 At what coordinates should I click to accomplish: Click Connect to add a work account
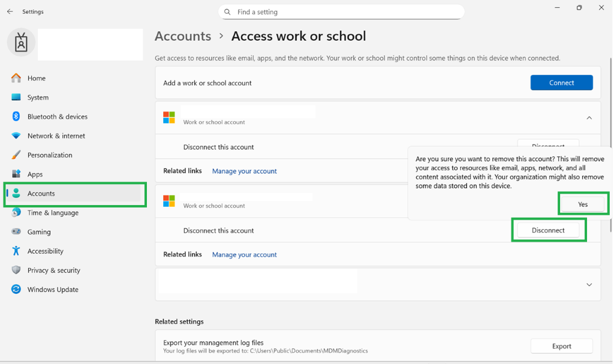point(561,82)
